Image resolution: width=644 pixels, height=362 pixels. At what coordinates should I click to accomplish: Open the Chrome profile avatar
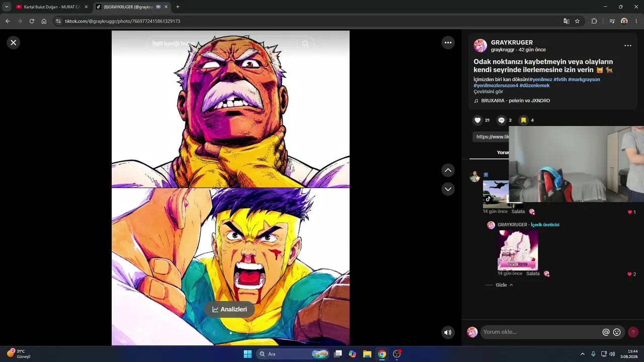624,21
